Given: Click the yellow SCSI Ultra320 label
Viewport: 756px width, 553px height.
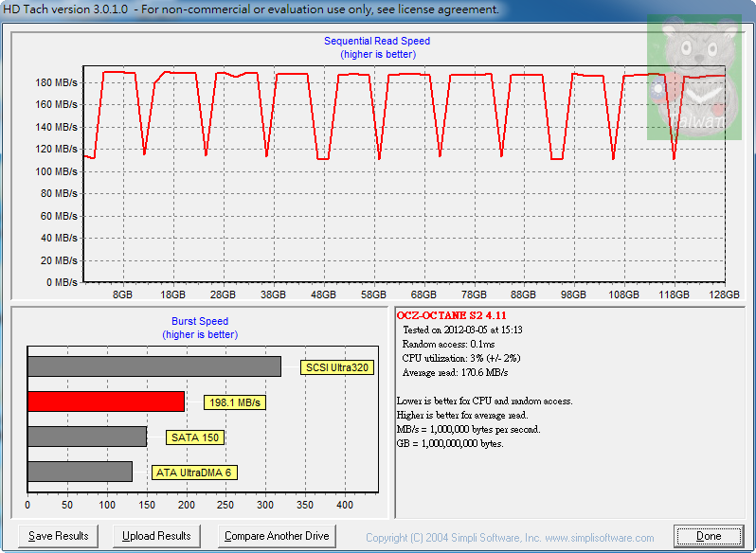Looking at the screenshot, I should (x=338, y=367).
